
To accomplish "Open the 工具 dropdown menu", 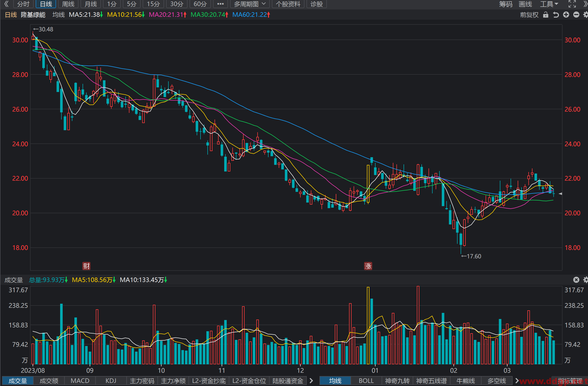I will [x=549, y=4].
